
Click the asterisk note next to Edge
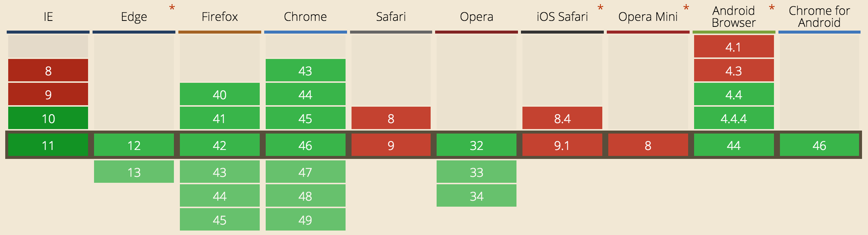172,8
